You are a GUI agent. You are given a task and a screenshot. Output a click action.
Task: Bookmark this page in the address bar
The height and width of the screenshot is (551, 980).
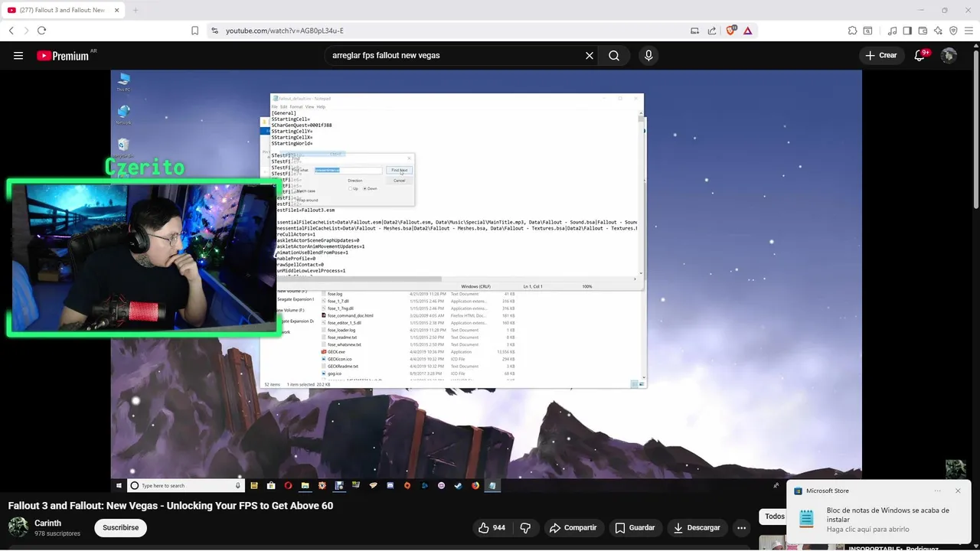pyautogui.click(x=194, y=31)
